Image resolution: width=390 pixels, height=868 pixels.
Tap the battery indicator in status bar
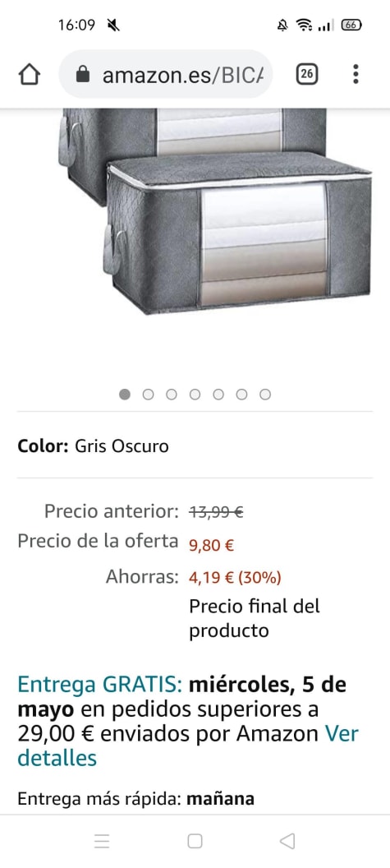click(x=352, y=25)
